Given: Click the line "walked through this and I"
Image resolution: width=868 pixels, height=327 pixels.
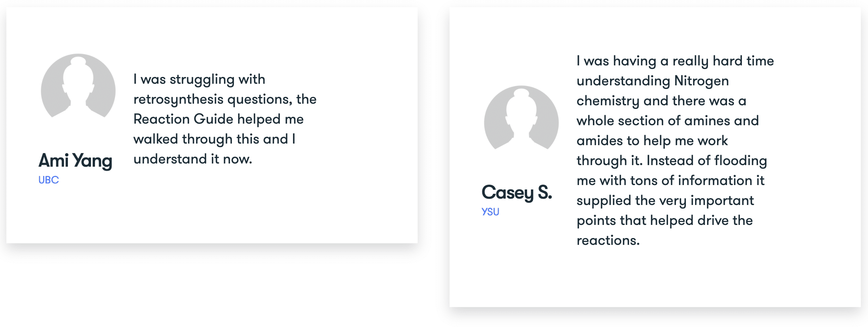Looking at the screenshot, I should (214, 139).
